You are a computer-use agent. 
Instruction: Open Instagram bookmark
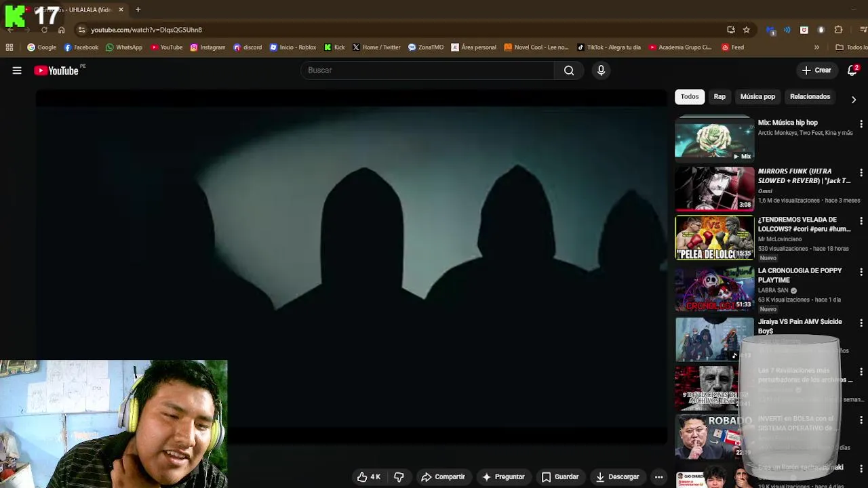208,47
